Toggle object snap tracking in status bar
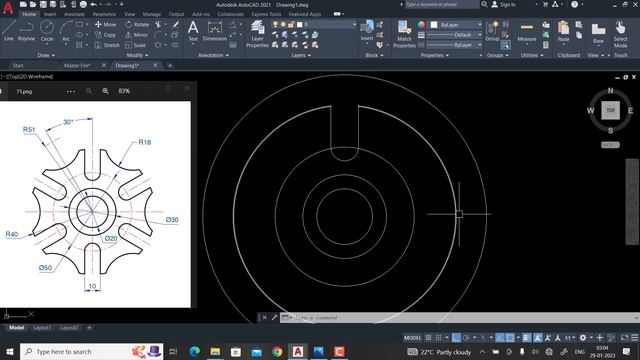Image resolution: width=640 pixels, height=360 pixels. pos(500,338)
